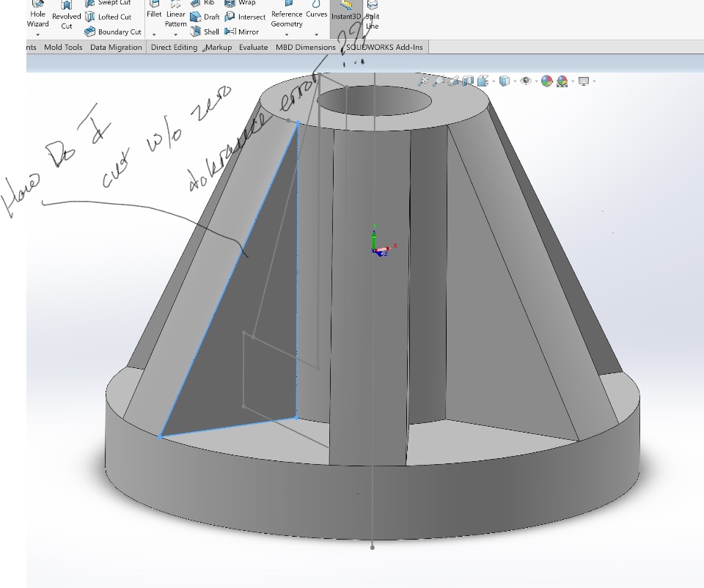Select the Linear Pattern tool
This screenshot has width=704, height=588.
[x=175, y=15]
